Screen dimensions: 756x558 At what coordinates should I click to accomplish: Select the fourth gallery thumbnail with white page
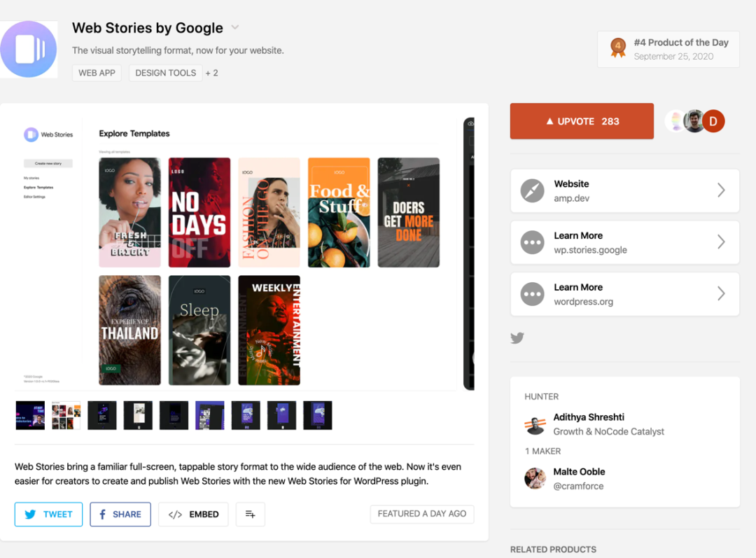coord(138,415)
